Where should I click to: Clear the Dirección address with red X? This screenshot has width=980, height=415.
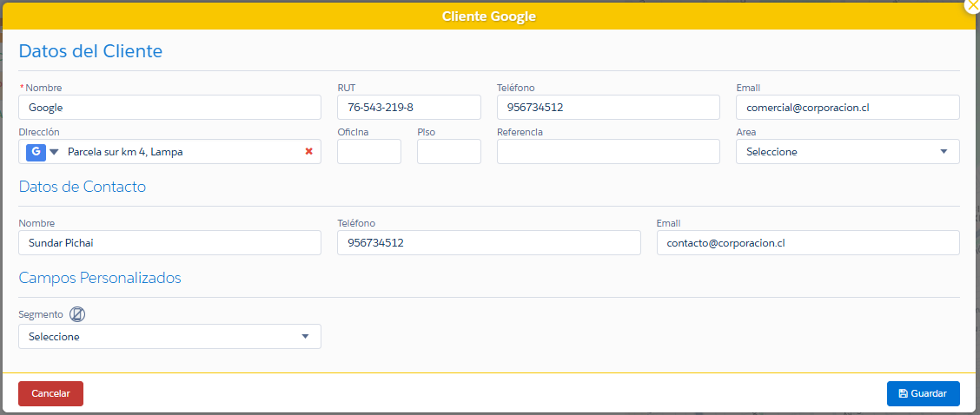pos(308,151)
